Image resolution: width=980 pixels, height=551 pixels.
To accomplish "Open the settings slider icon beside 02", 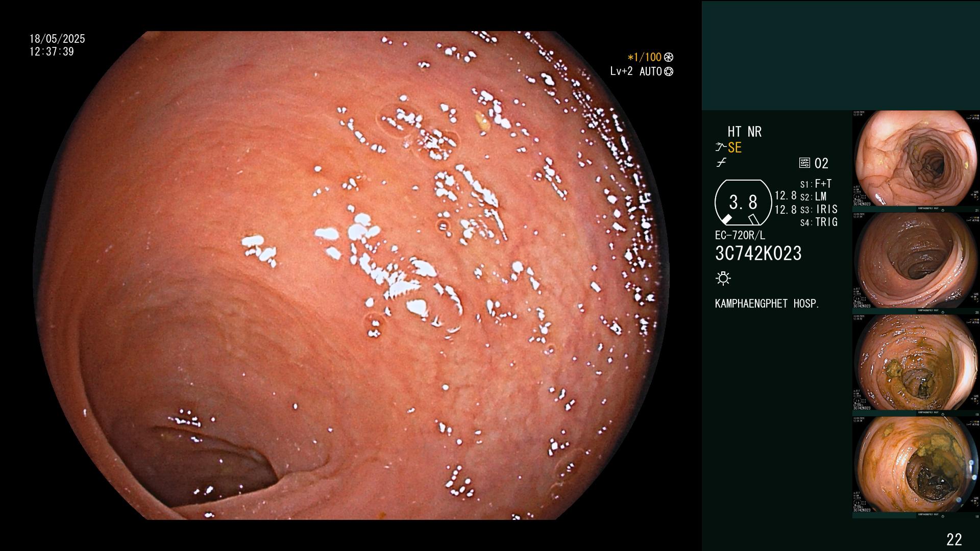I will coord(804,163).
